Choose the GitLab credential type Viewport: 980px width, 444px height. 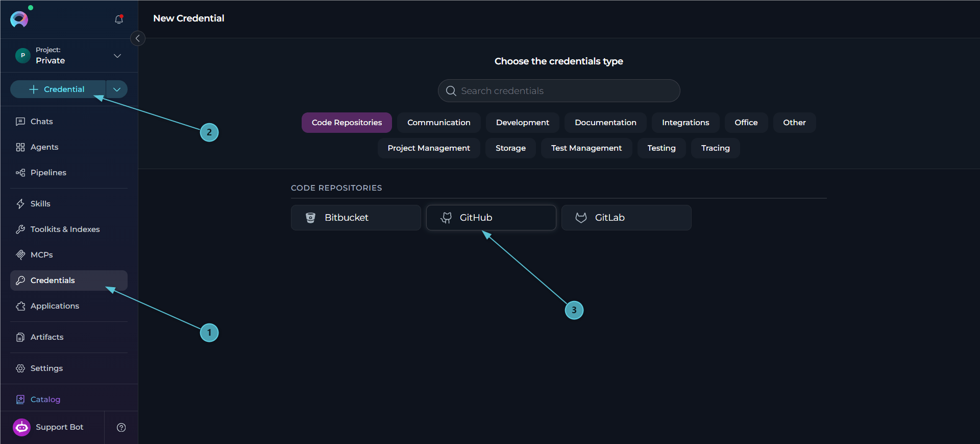click(x=626, y=218)
